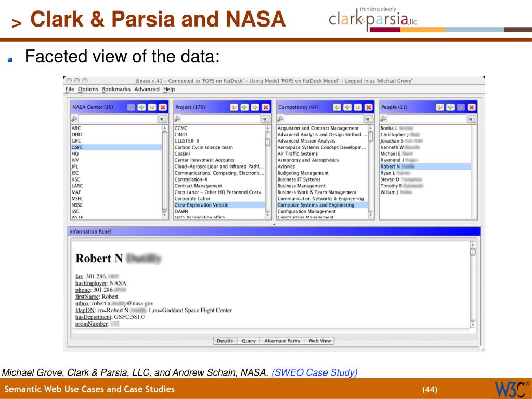Close the Competency panel with red X
This screenshot has height=399, width=532.
(369, 107)
